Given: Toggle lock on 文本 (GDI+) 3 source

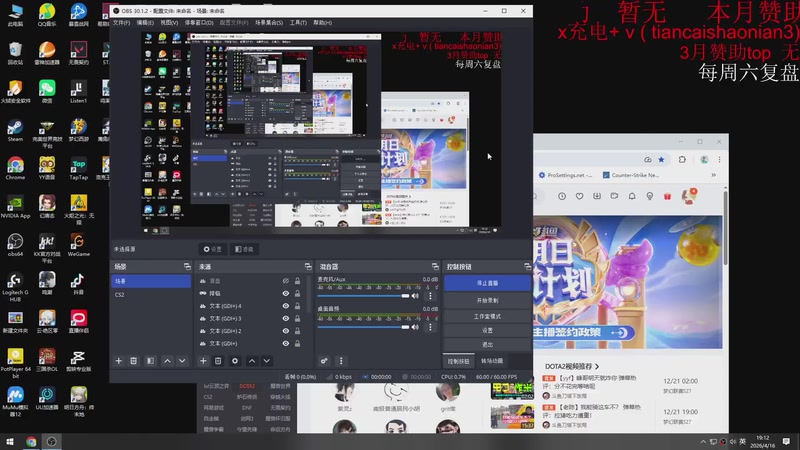Looking at the screenshot, I should [297, 318].
